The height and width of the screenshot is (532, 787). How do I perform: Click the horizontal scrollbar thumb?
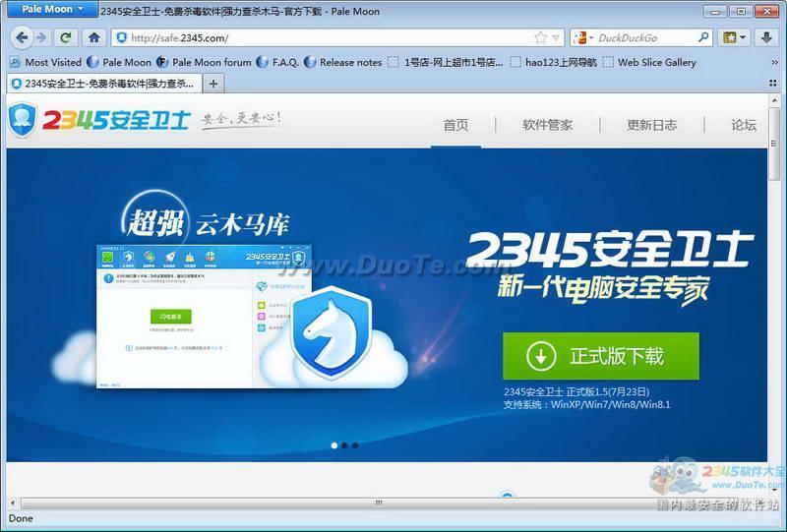pyautogui.click(x=380, y=502)
